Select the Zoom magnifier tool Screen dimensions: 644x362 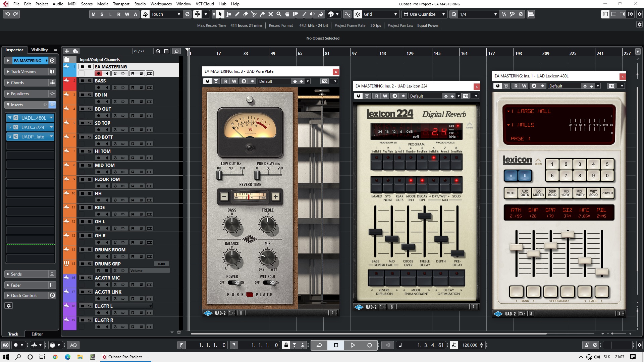279,14
